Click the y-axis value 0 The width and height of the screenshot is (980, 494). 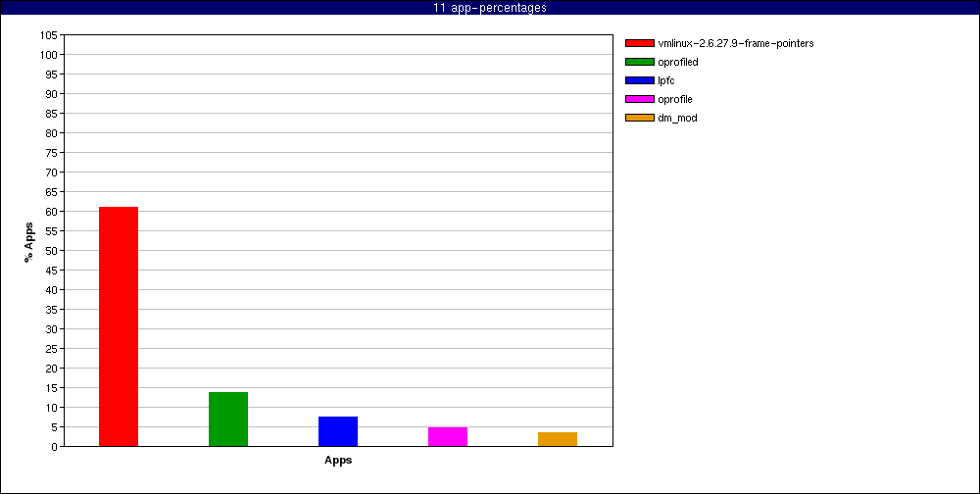tap(56, 447)
